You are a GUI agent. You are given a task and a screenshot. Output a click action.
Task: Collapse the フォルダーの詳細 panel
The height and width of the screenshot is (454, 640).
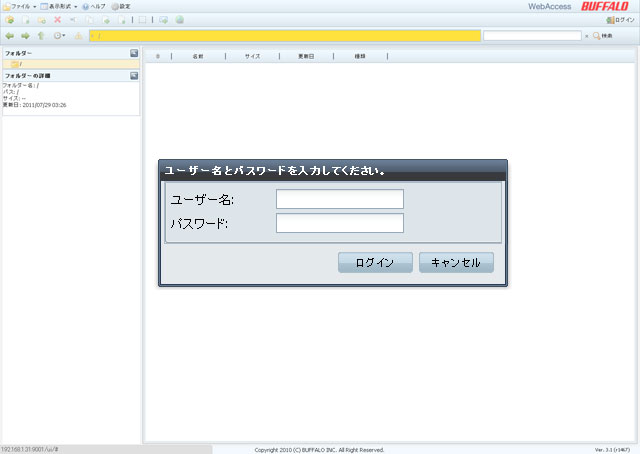pyautogui.click(x=134, y=75)
